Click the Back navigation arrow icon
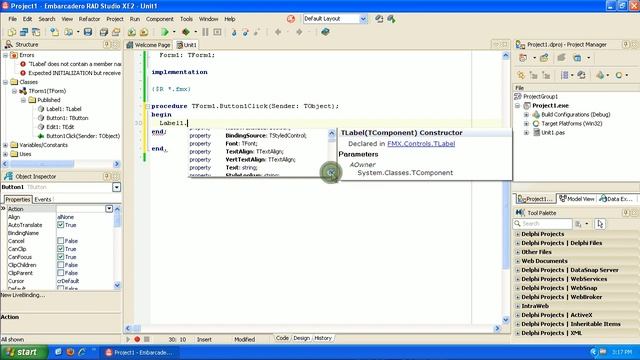 pyautogui.click(x=278, y=32)
